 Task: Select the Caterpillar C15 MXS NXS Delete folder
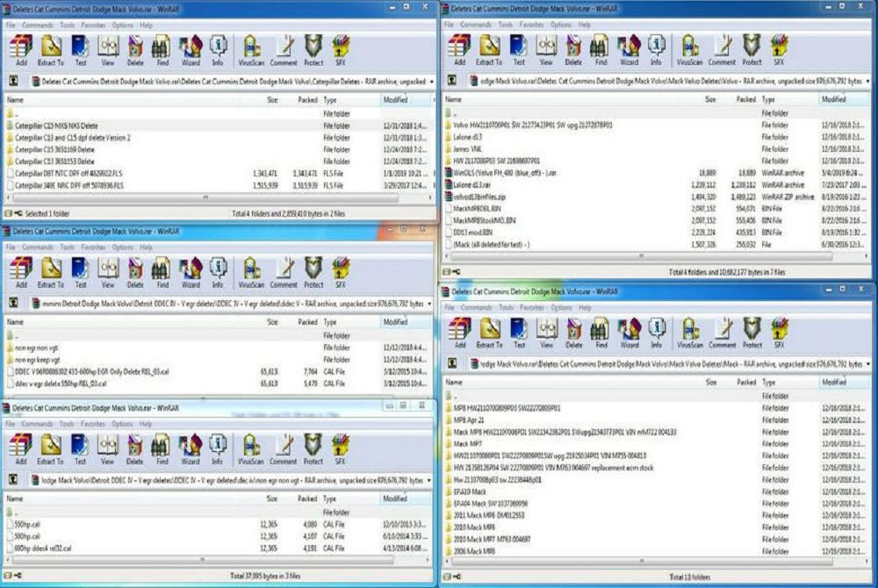56,125
